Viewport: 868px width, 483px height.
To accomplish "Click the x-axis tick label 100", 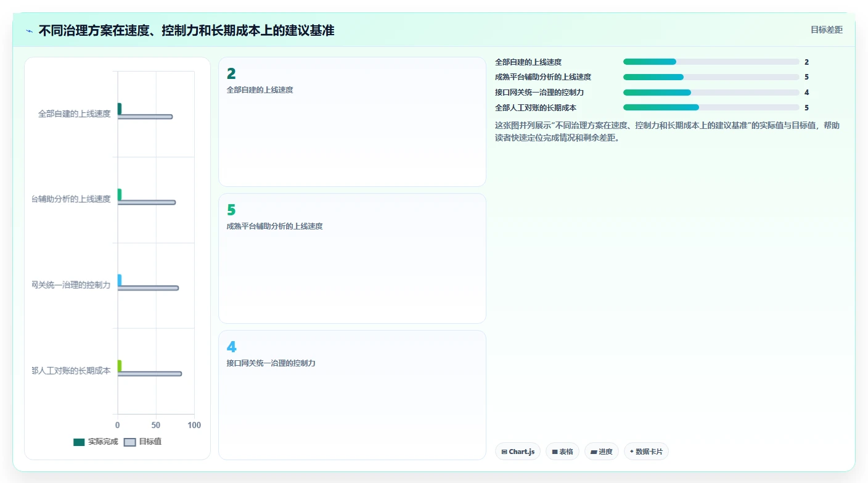I will (194, 425).
